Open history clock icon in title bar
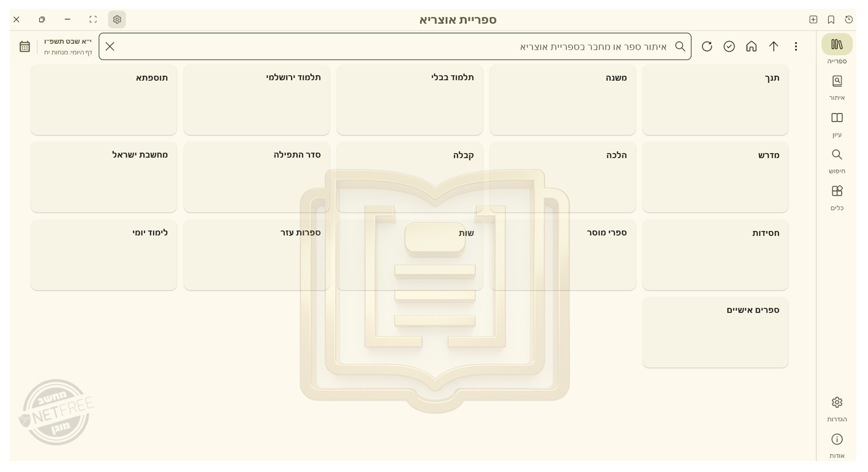Image resolution: width=868 pixels, height=472 pixels. (849, 20)
